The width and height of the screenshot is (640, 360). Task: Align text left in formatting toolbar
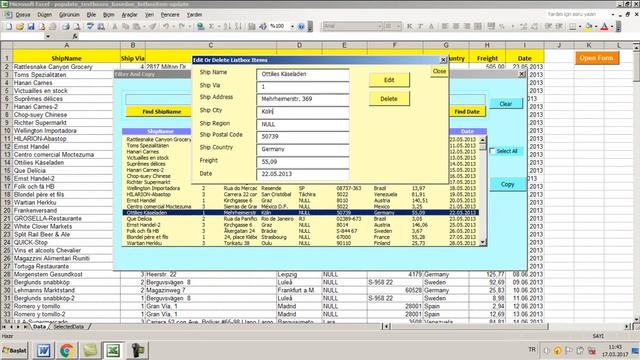445,27
